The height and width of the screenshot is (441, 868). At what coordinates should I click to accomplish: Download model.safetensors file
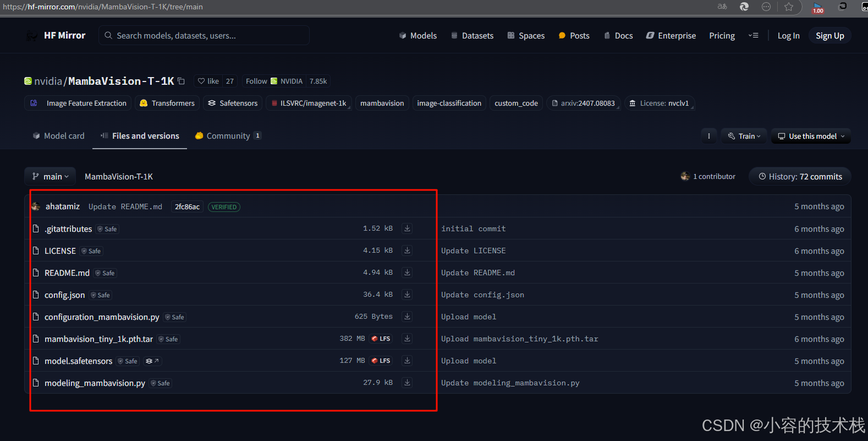click(x=407, y=361)
